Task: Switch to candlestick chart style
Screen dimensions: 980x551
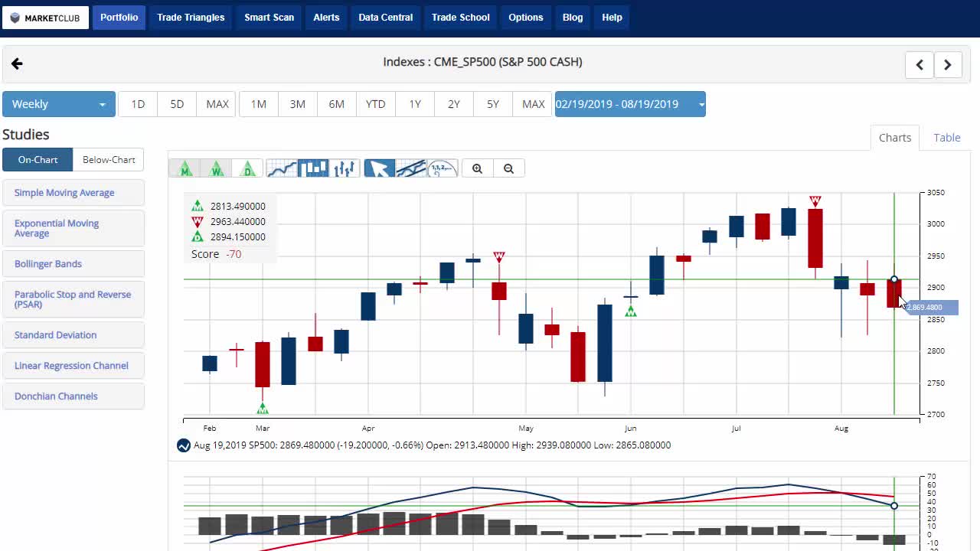Action: (x=313, y=168)
